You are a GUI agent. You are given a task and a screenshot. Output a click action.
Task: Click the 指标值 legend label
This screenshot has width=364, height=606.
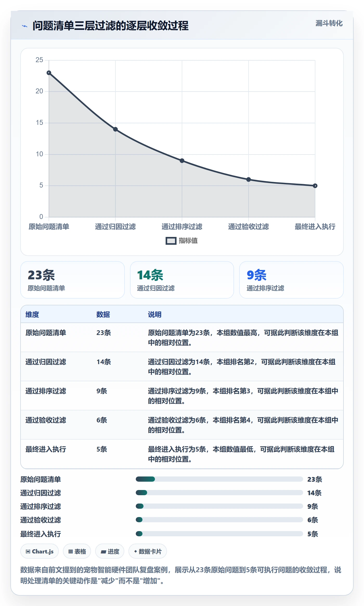(188, 241)
